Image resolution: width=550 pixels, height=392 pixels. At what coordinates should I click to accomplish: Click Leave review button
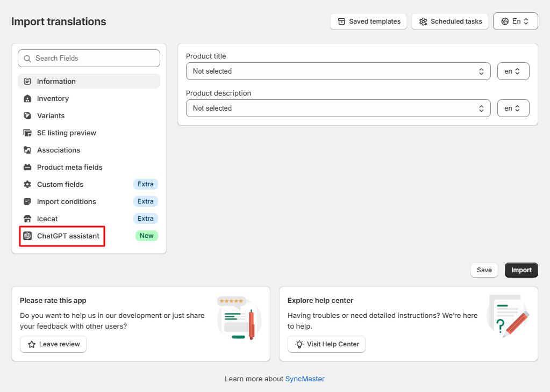click(53, 344)
